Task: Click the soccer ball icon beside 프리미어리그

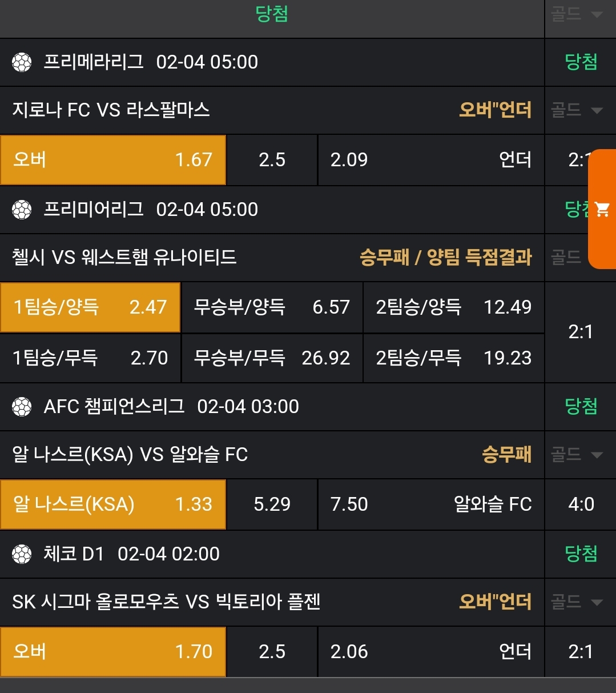Action: click(22, 210)
